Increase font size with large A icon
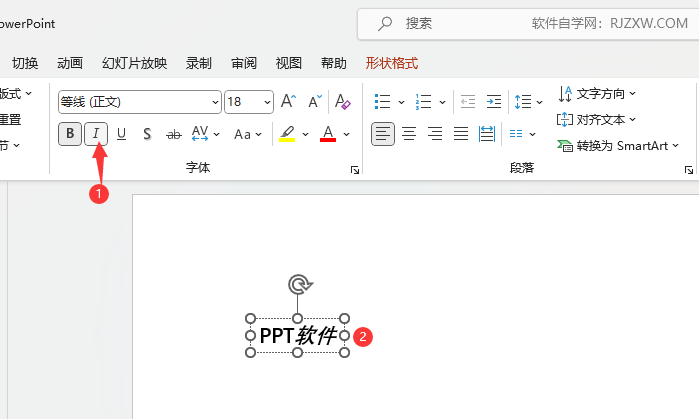The image size is (699, 419). click(288, 102)
